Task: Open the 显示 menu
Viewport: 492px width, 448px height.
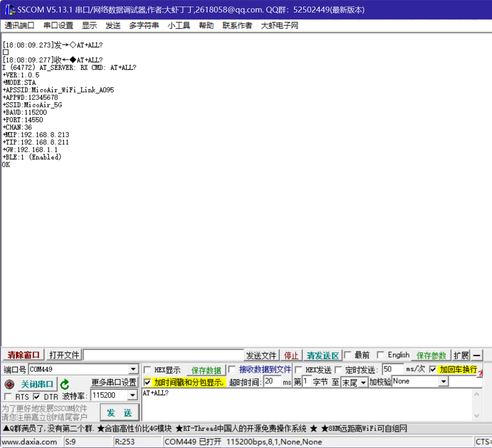Action: click(x=90, y=25)
